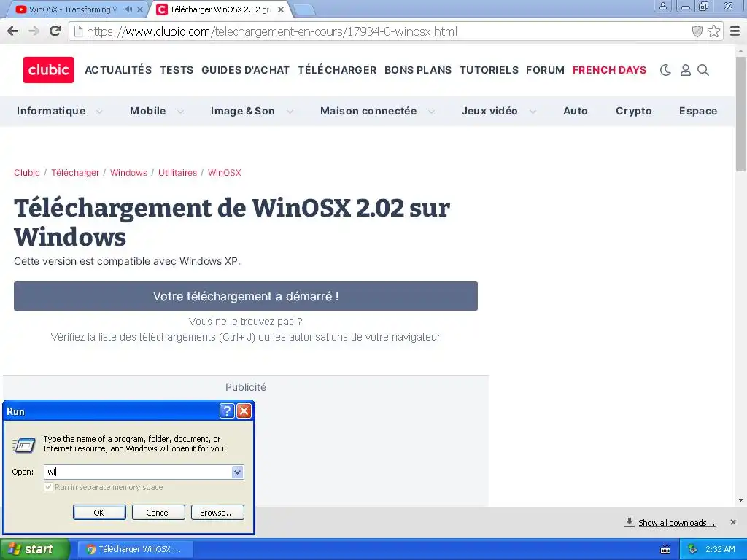Image resolution: width=747 pixels, height=560 pixels.
Task: Click the Clubic logo
Action: (49, 70)
